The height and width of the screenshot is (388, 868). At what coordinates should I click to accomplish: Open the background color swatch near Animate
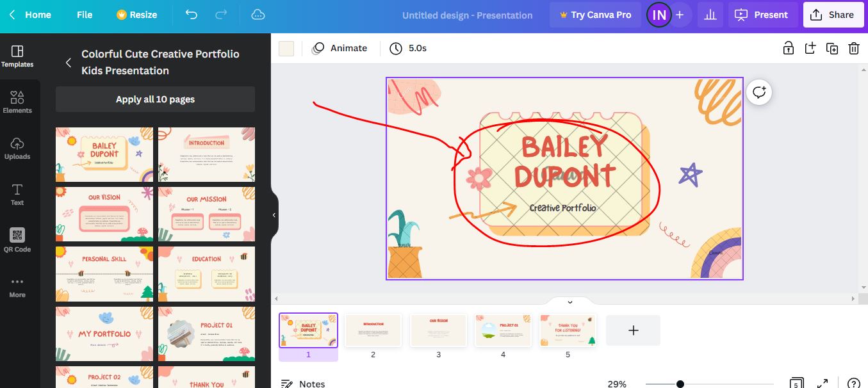286,48
